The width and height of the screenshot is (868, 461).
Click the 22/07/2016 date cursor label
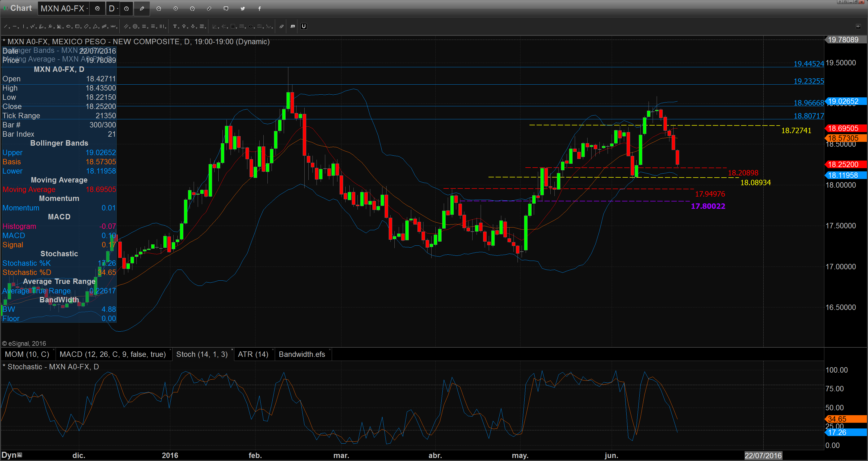(x=763, y=456)
